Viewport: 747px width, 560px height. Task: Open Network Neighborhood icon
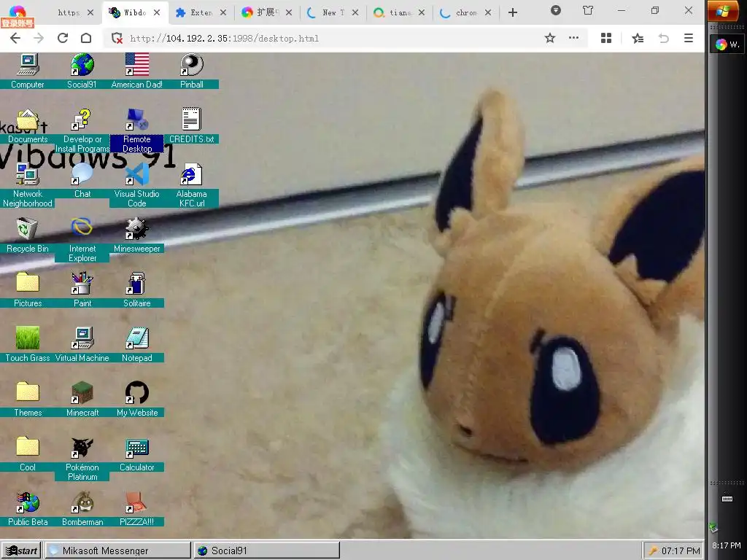(x=28, y=184)
